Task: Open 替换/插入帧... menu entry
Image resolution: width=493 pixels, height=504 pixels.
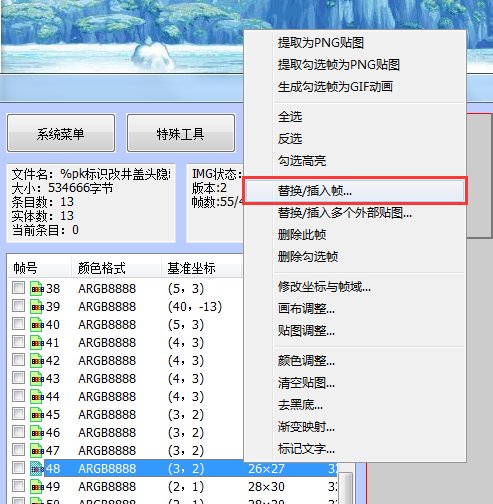Action: click(355, 191)
